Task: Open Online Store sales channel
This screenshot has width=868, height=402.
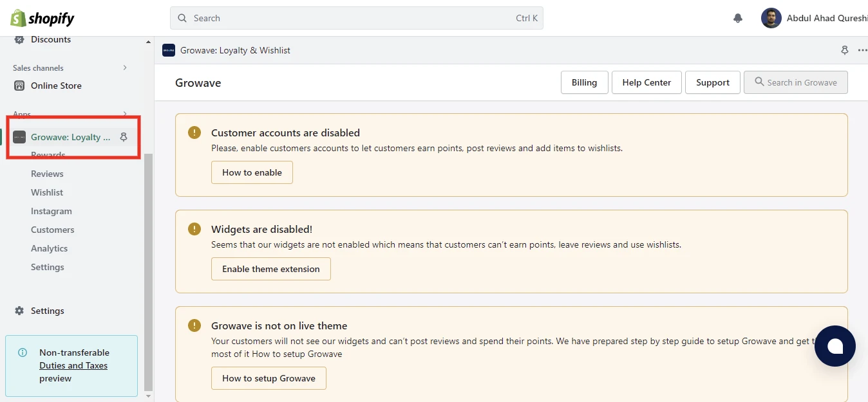Action: pos(56,86)
